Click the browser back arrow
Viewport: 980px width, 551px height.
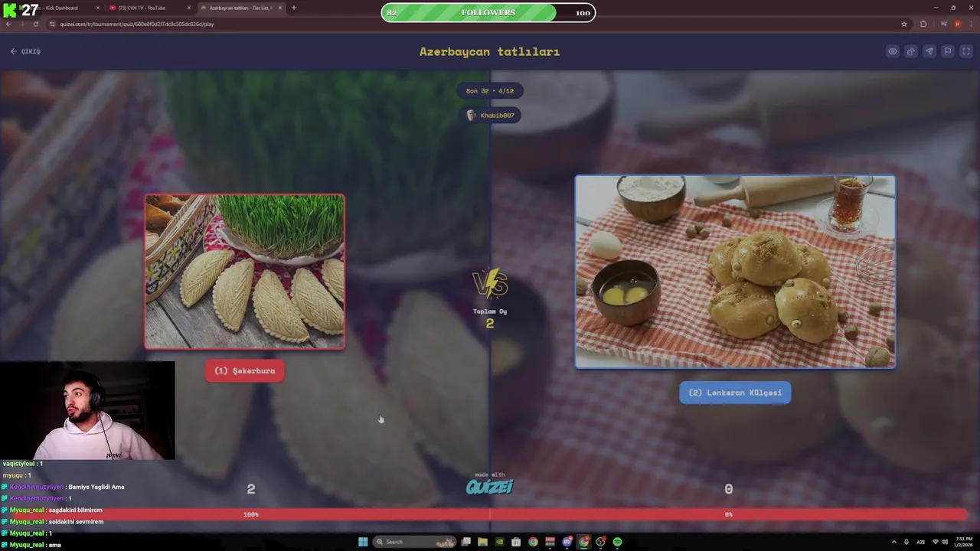8,24
